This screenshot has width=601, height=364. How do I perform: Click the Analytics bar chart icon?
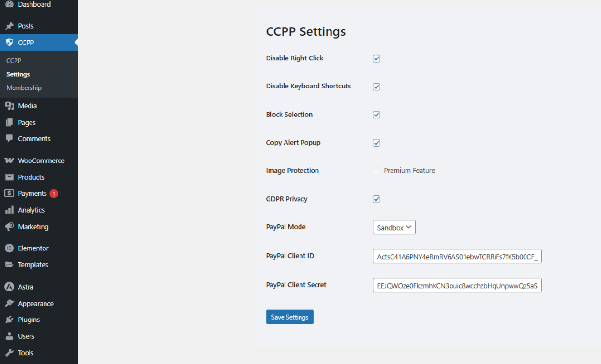9,210
